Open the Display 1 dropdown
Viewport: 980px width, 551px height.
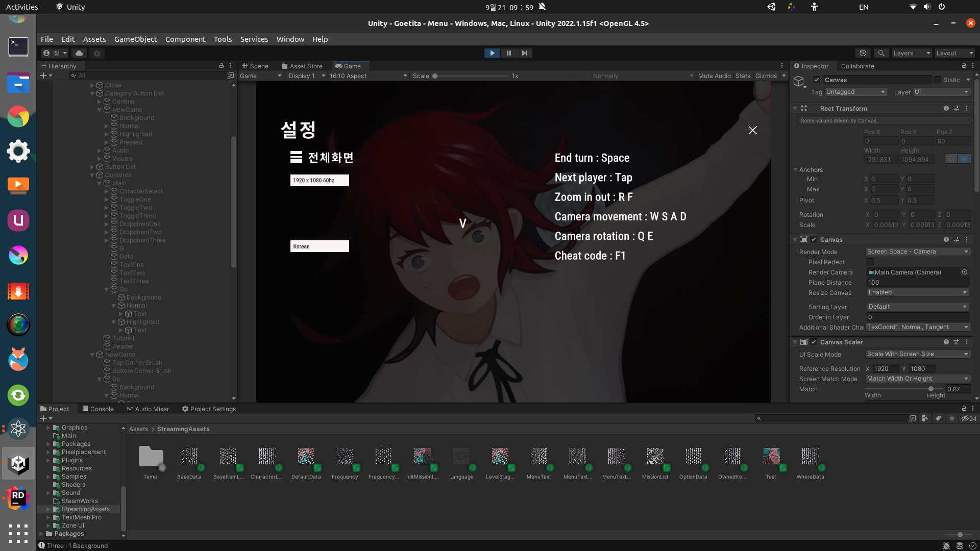click(306, 76)
